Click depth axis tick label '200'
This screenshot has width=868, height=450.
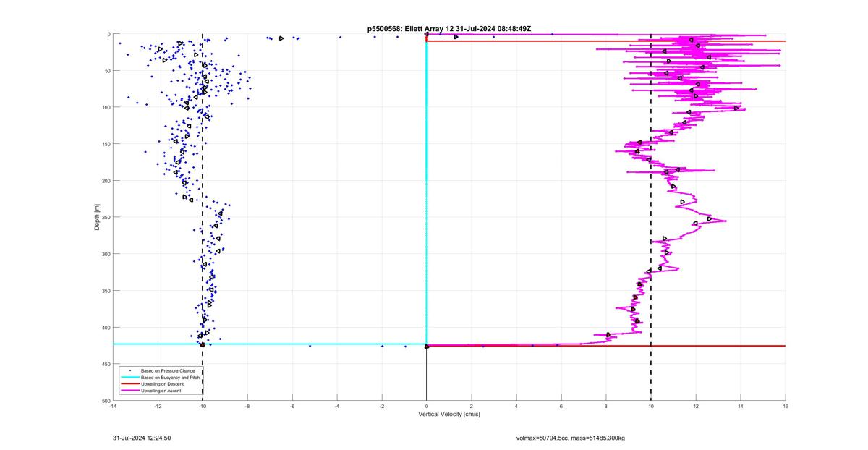(x=106, y=181)
